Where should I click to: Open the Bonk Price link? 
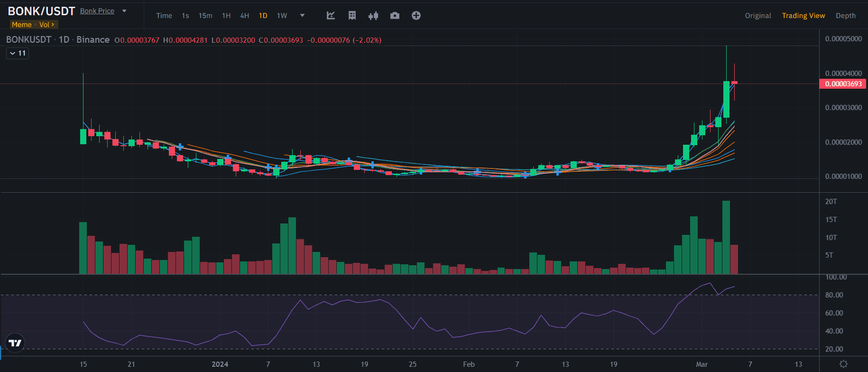pyautogui.click(x=97, y=11)
